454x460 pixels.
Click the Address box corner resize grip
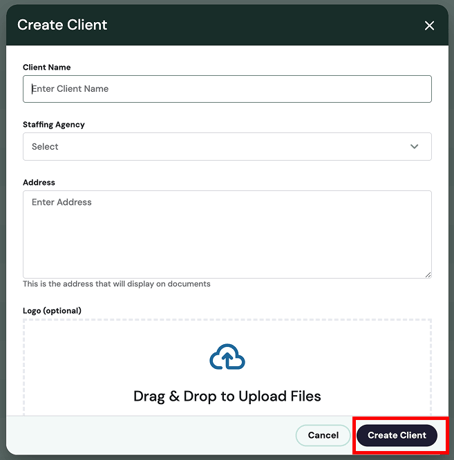pos(428,275)
